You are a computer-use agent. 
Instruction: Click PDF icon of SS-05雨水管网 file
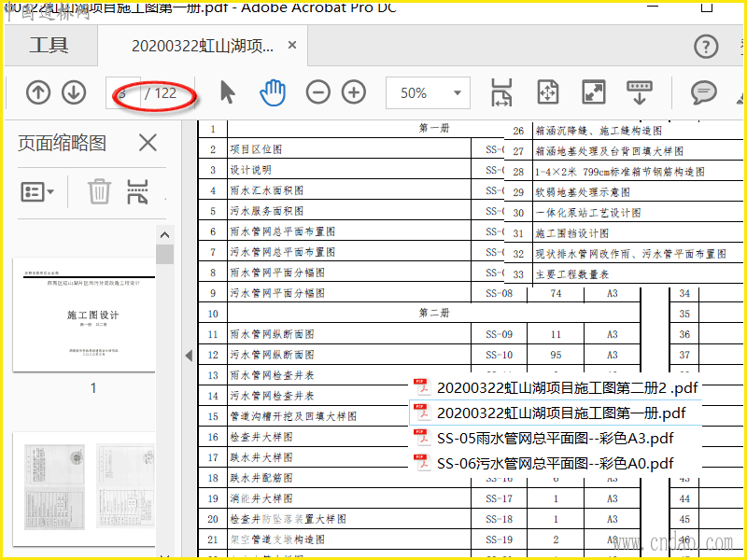pos(422,438)
